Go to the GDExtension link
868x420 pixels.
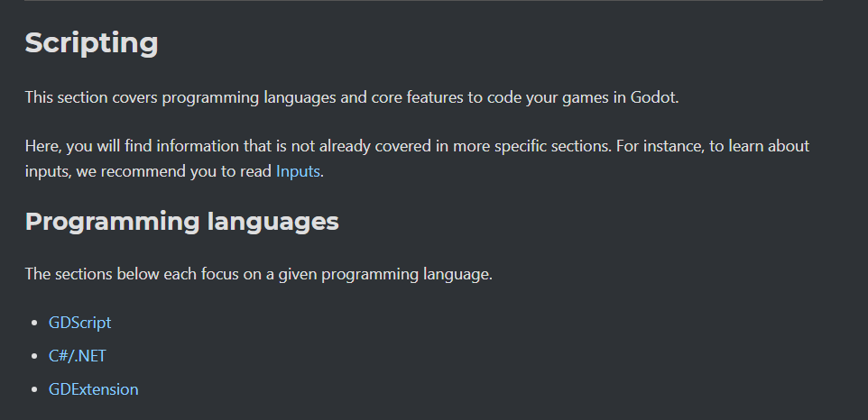click(x=94, y=389)
